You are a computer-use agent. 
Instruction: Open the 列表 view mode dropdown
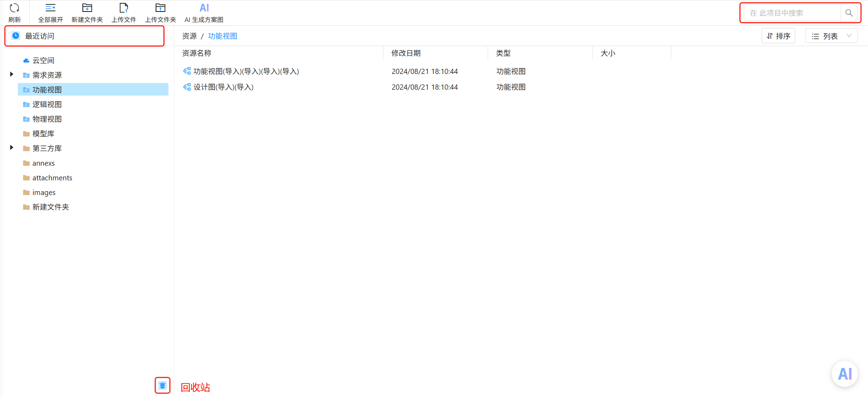[x=831, y=36]
